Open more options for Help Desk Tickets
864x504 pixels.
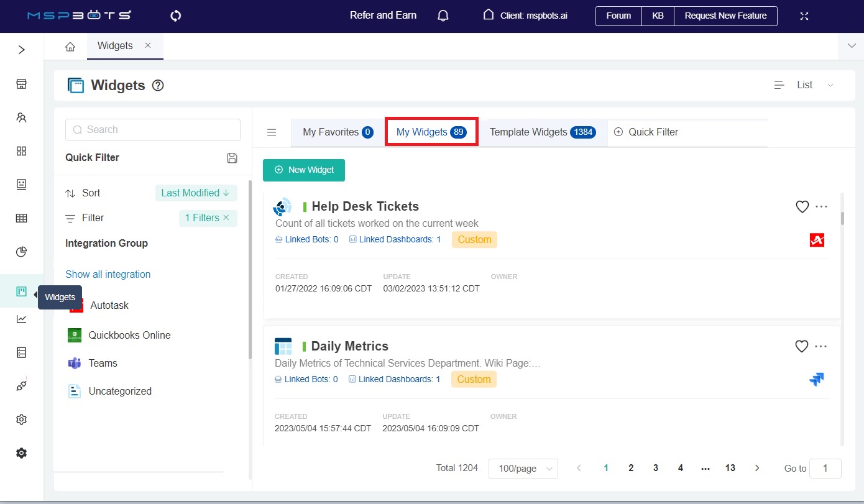click(821, 206)
